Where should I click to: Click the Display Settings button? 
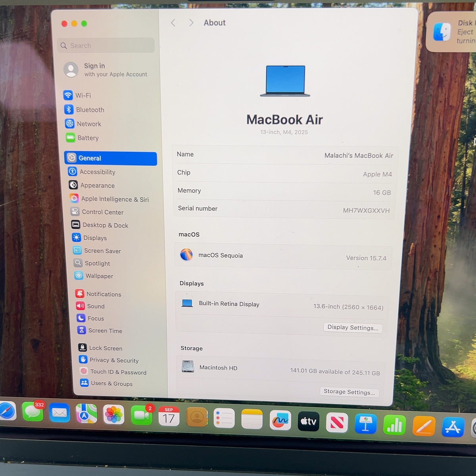click(353, 328)
